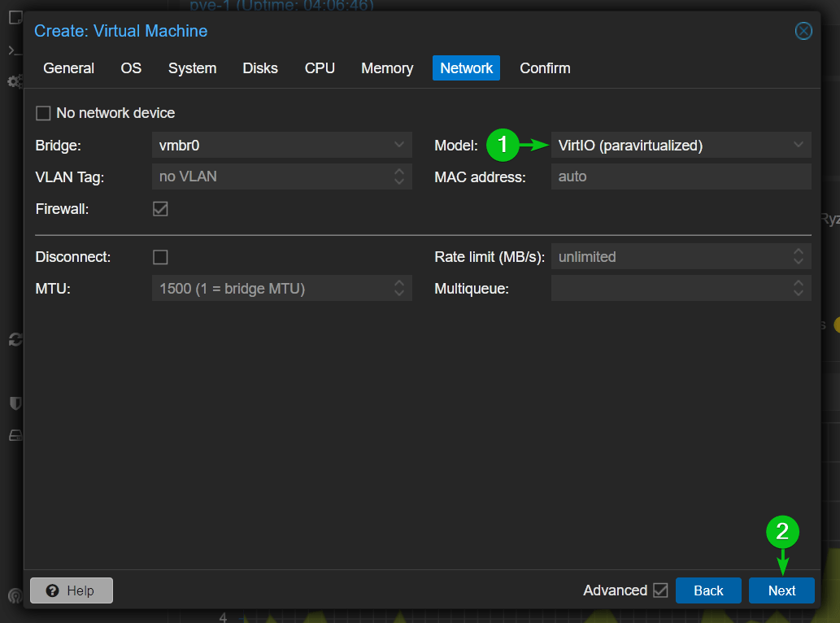Open the Model dropdown arrow

[x=799, y=145]
